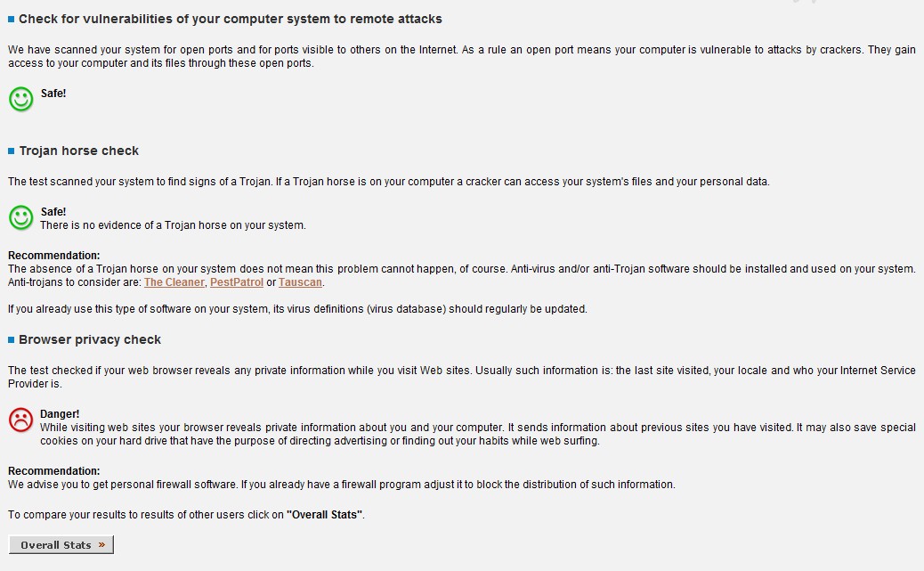The image size is (924, 571).
Task: Click the green smiley under the vulnerabilities check
Action: [20, 99]
